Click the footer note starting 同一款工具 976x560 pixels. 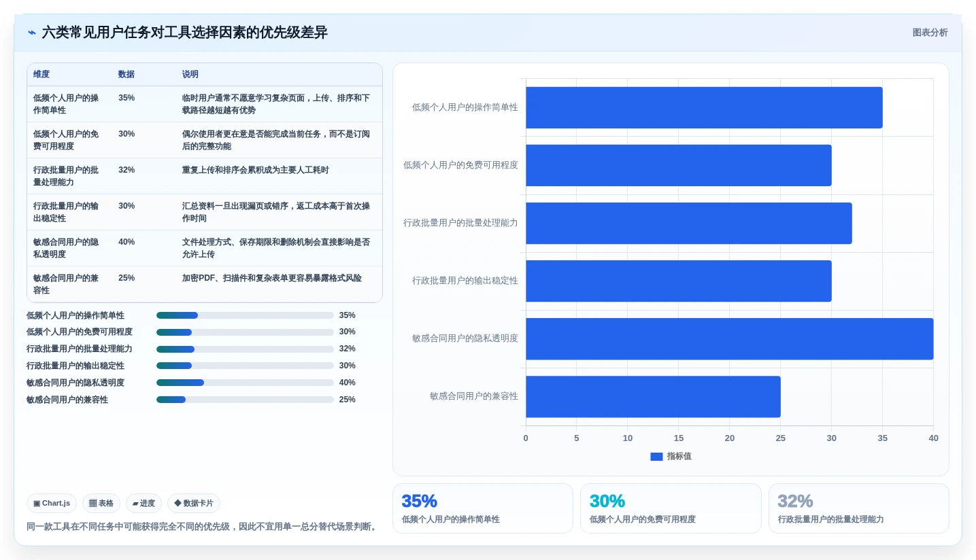203,527
